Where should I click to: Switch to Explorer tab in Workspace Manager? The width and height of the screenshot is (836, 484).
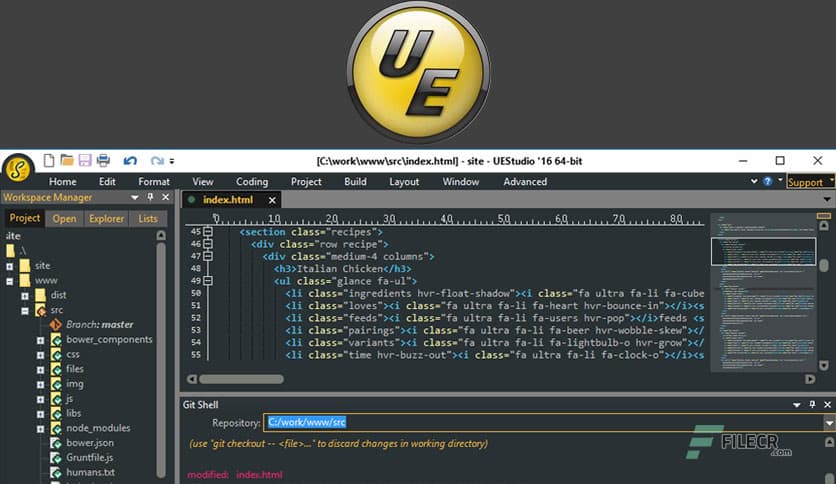point(106,219)
